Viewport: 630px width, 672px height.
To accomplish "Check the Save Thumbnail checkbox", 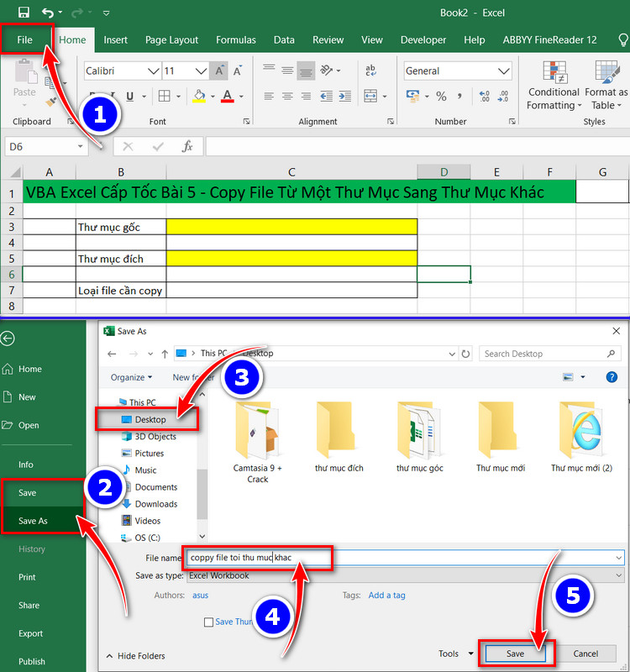I will pyautogui.click(x=208, y=622).
